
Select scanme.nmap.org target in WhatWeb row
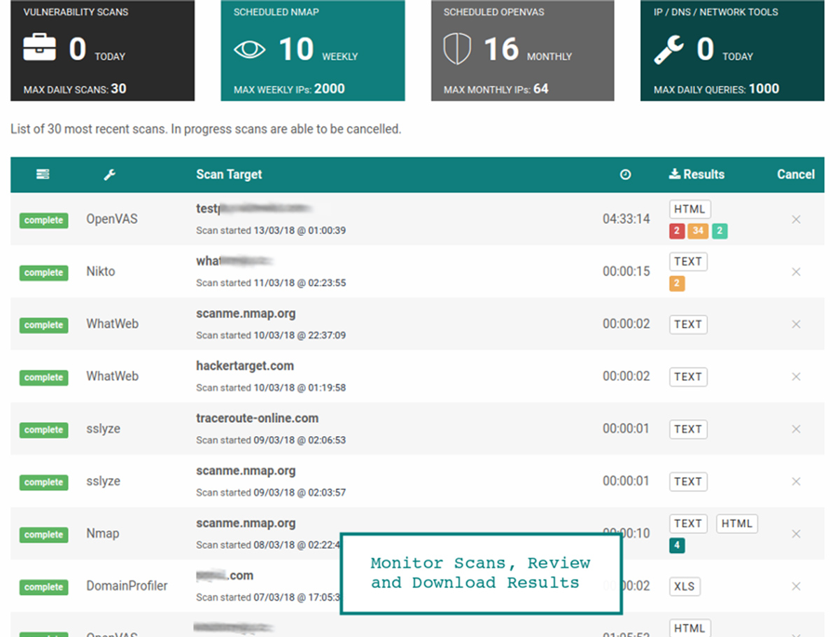246,314
